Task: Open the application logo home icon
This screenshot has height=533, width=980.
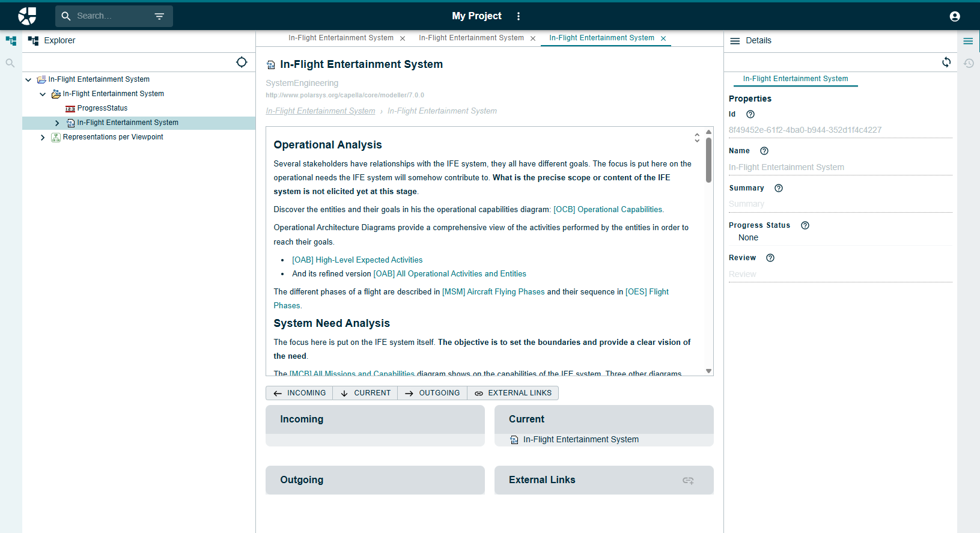Action: click(x=27, y=16)
